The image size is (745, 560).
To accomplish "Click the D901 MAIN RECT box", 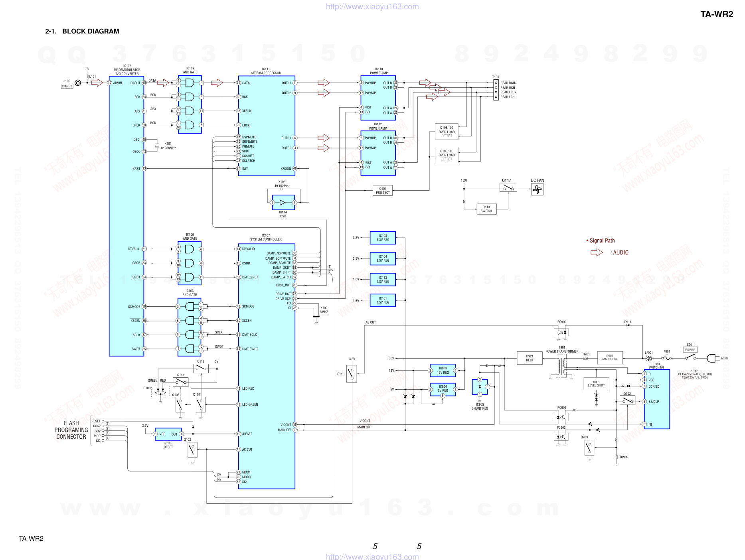I will 610,358.
